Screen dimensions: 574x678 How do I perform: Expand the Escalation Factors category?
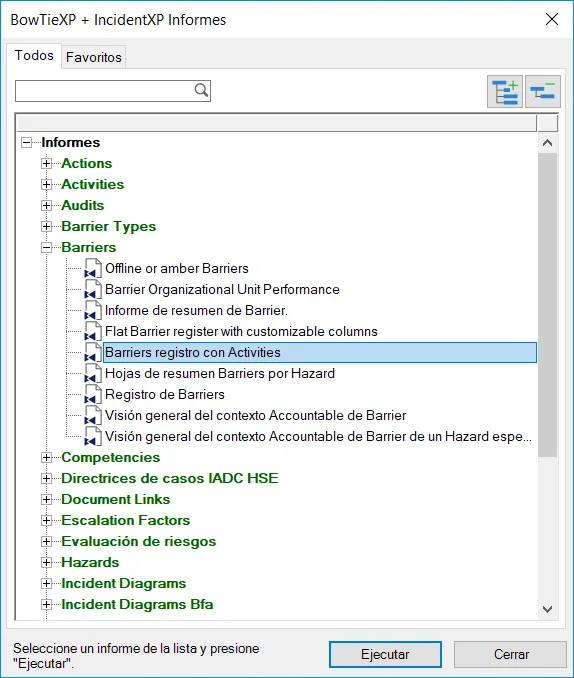pos(46,520)
